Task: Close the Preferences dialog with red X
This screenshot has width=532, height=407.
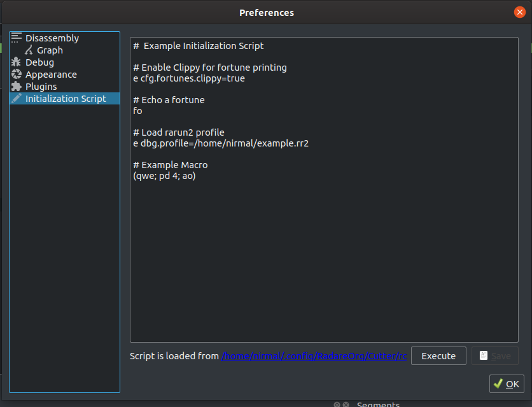Action: [519, 12]
